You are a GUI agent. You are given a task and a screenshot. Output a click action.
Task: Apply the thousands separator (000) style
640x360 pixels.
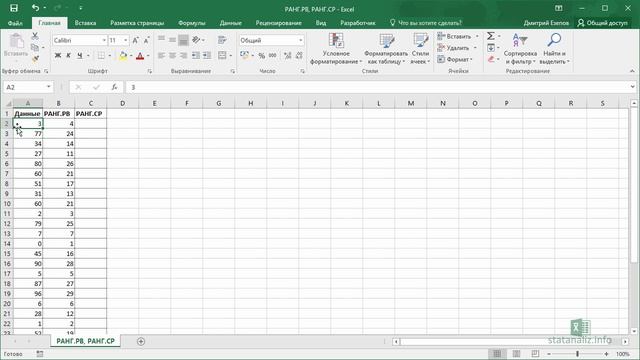coord(273,55)
